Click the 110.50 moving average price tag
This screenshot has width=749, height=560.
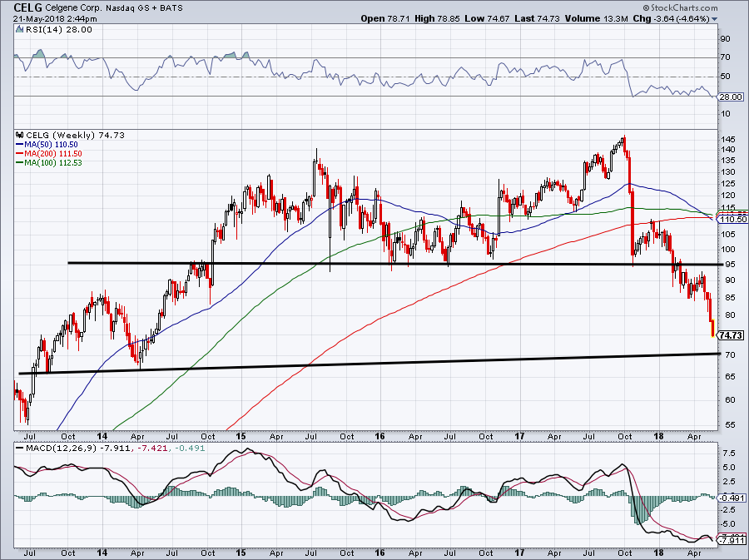pos(732,219)
